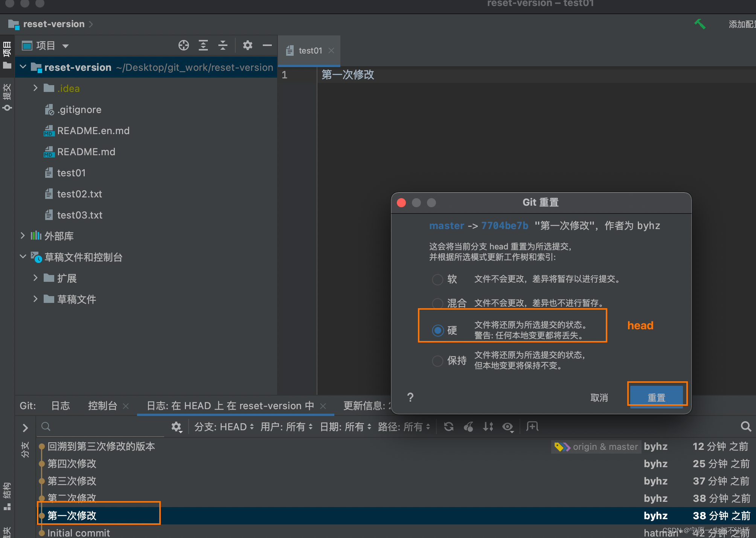Click the search magnifier at right of log toolbar
The height and width of the screenshot is (538, 756).
746,426
